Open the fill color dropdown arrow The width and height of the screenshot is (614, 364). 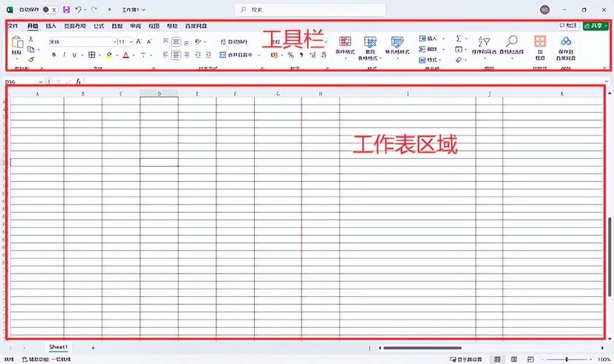tap(117, 55)
